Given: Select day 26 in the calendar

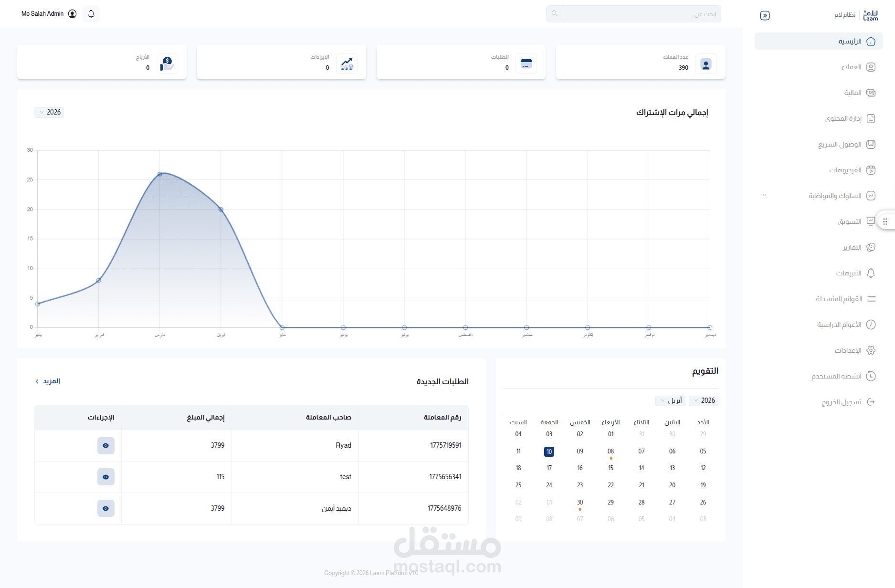Looking at the screenshot, I should (703, 503).
